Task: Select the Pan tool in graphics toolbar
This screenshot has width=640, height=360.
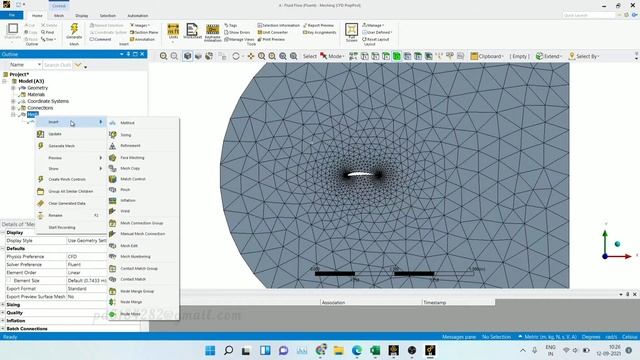Action: click(251, 56)
